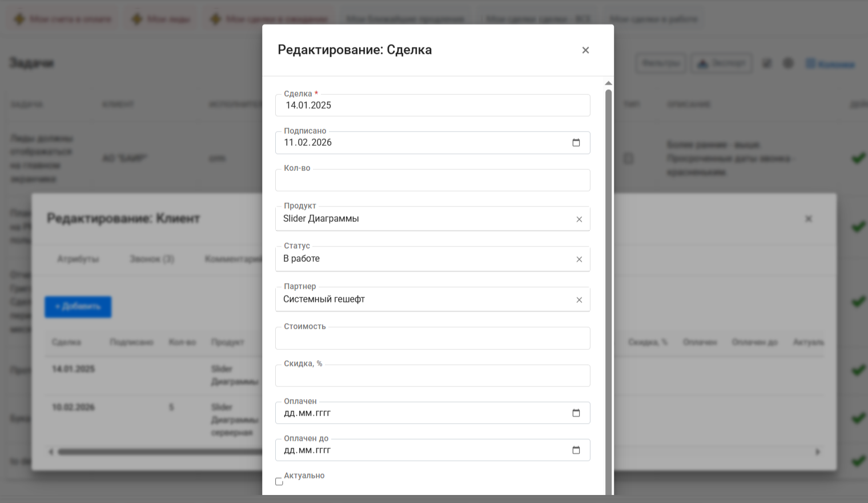
Task: Open the Звонок (3) tab
Action: [152, 259]
